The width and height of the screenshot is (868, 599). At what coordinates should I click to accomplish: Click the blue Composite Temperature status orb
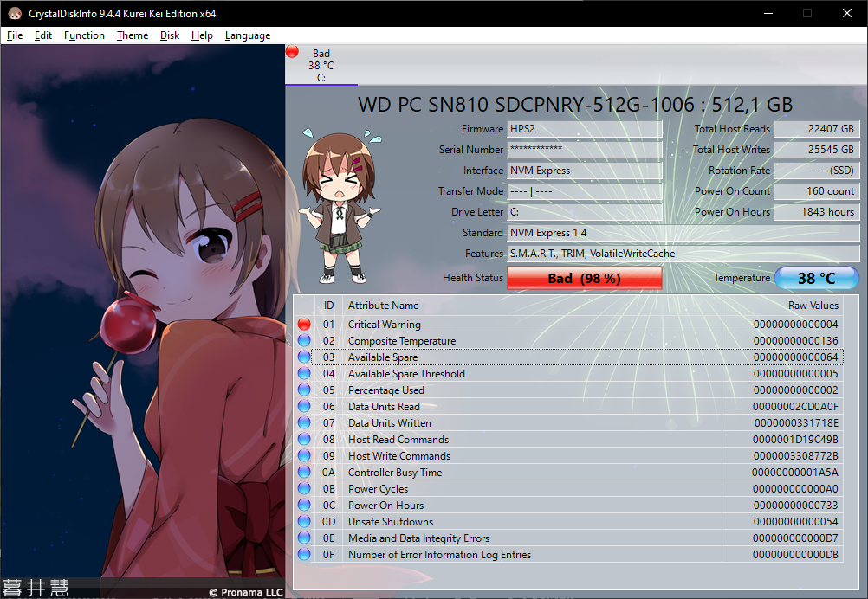(x=304, y=340)
